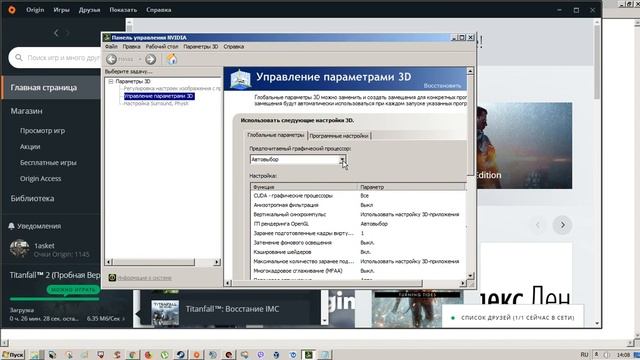Switch to Программные настройки tab
The image size is (640, 360).
coord(339,136)
